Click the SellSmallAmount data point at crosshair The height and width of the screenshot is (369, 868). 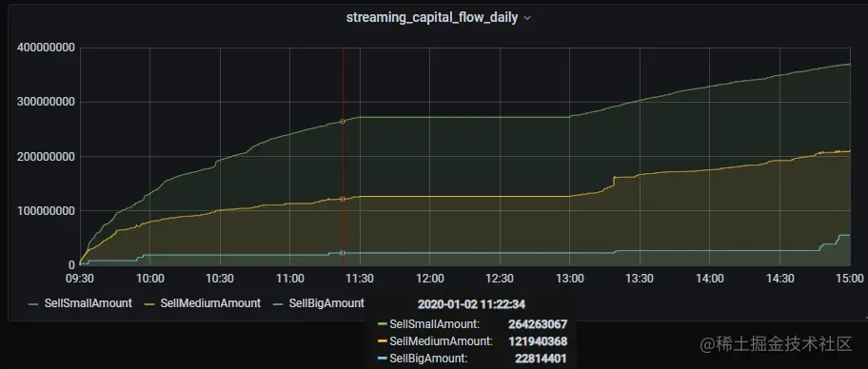[343, 121]
